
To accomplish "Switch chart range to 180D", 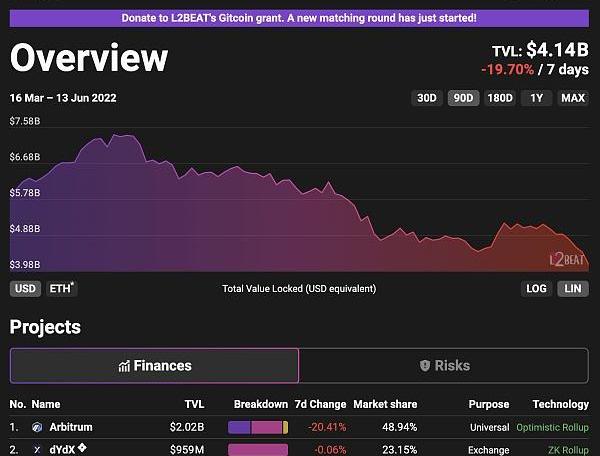I will pos(500,98).
